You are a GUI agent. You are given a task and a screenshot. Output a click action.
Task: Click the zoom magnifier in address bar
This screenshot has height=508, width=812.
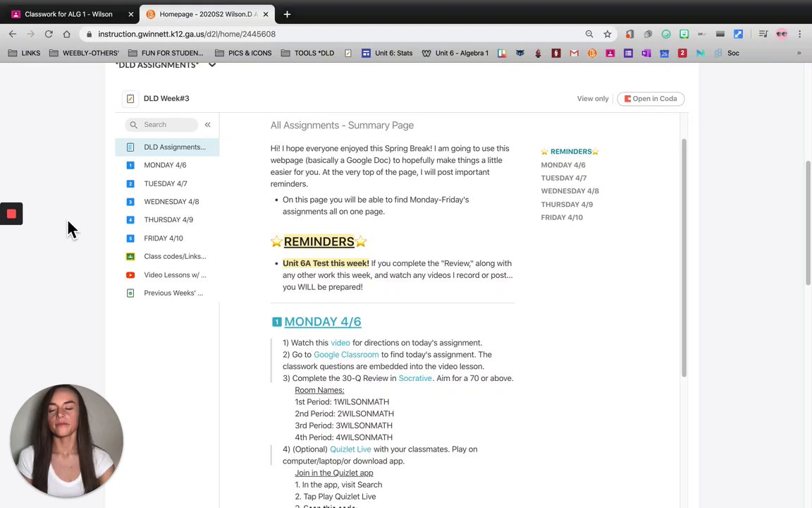[x=589, y=34]
